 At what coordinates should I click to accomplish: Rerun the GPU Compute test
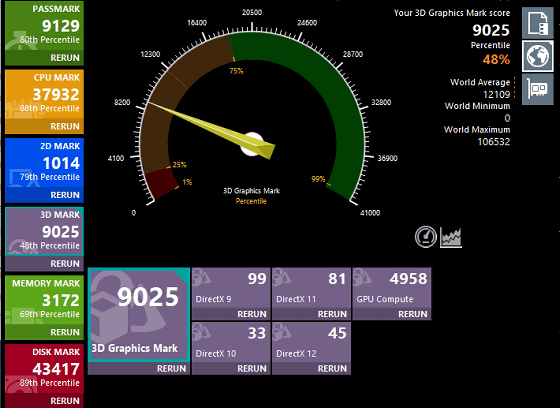pos(412,314)
